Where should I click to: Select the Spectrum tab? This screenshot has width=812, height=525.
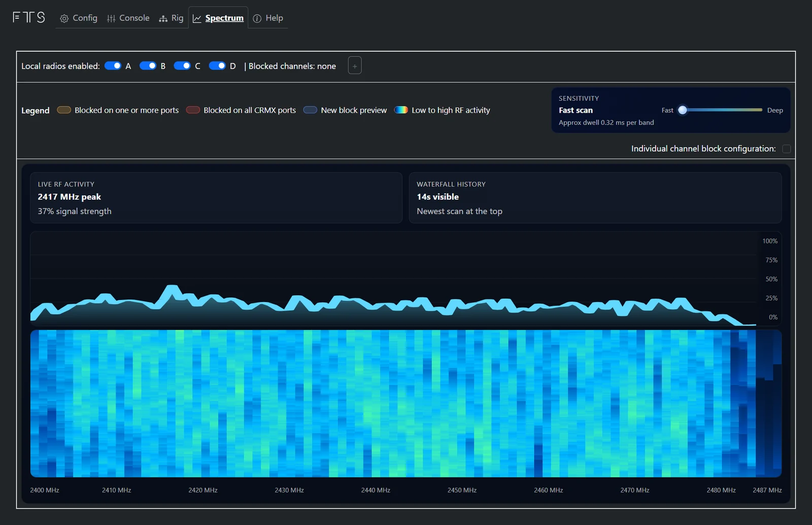click(218, 18)
